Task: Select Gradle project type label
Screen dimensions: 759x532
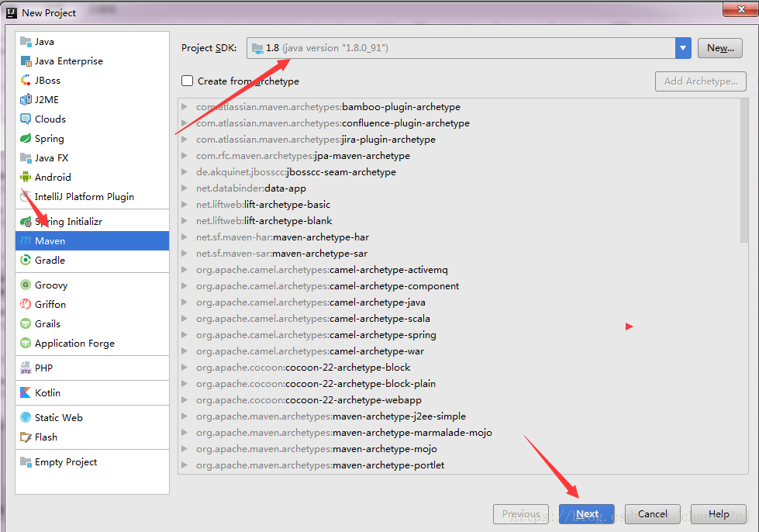Action: pyautogui.click(x=50, y=261)
